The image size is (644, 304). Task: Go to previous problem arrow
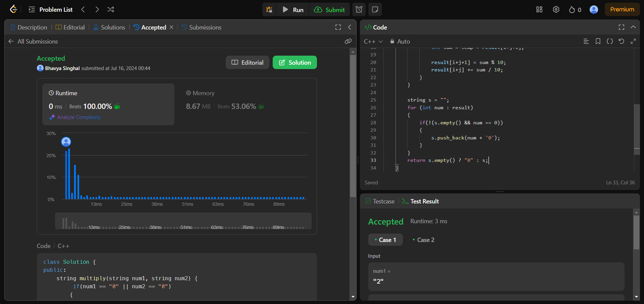(x=83, y=10)
